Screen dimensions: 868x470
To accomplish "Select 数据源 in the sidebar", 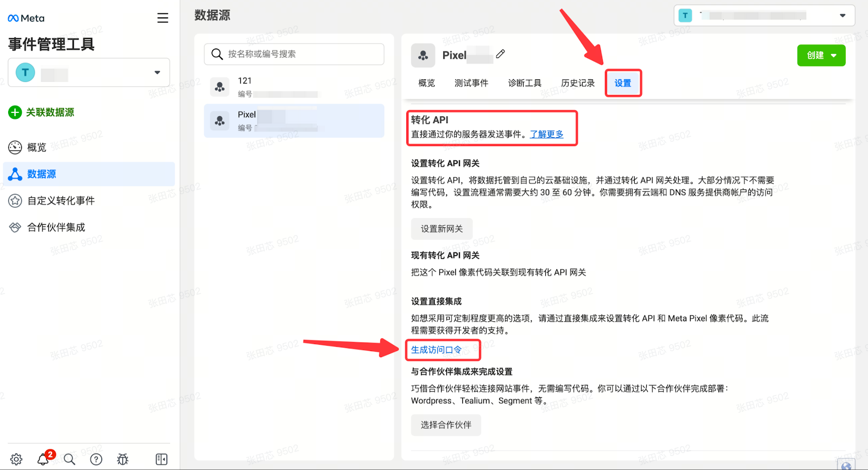I will click(x=89, y=174).
